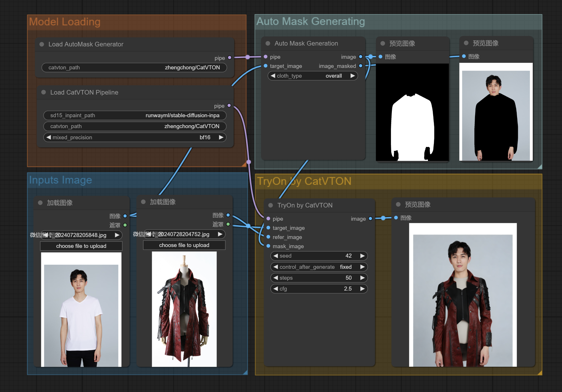Viewport: 562px width, 392px height.
Task: Collapse the Load CatVTON Pipeline node
Action: [44, 92]
